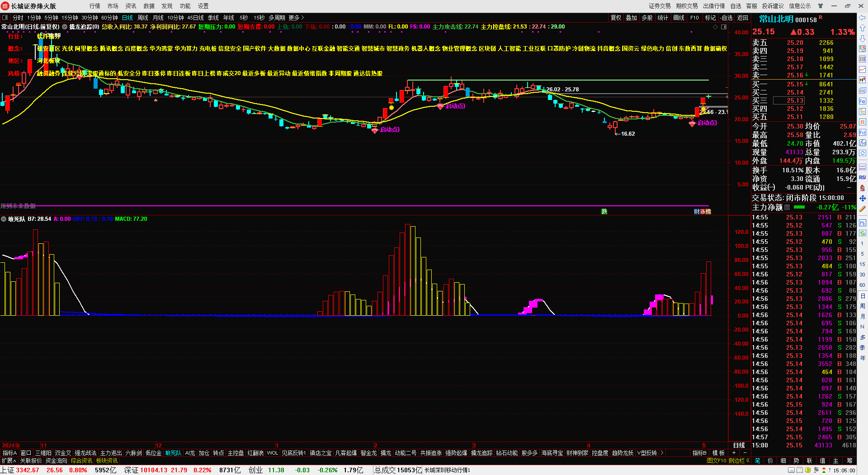The width and height of the screenshot is (868, 475).
Task: Open 图文F10 company info
Action: [717, 461]
